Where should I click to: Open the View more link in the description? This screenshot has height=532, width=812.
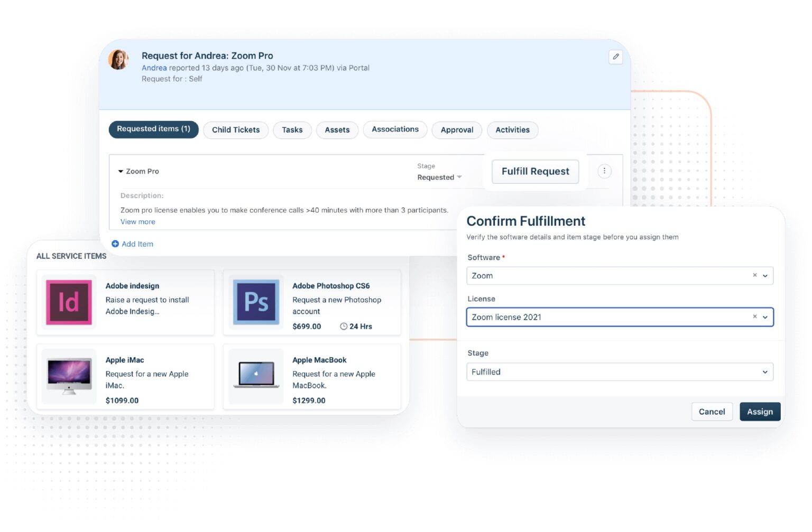(x=137, y=221)
